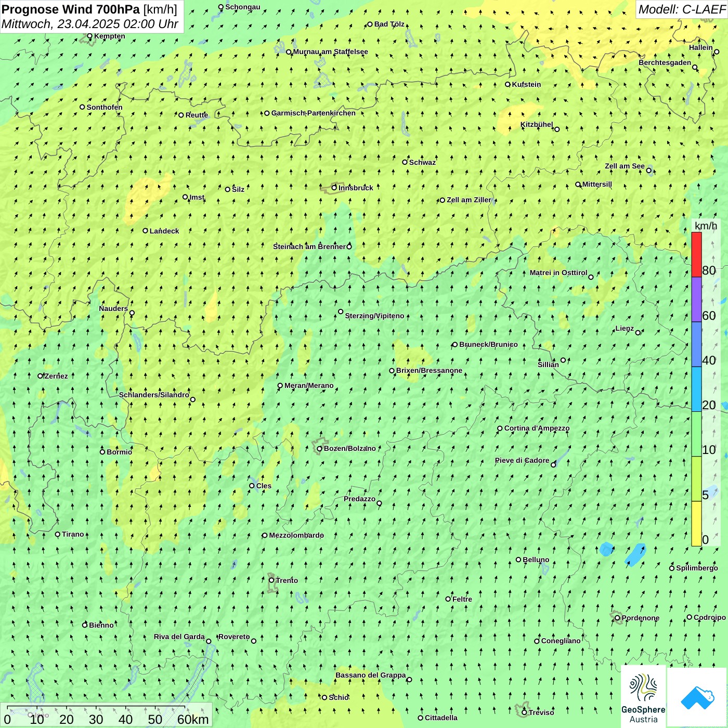Click the 'Modell: C-LAEF' label
This screenshot has height=728, width=728.
click(x=682, y=9)
